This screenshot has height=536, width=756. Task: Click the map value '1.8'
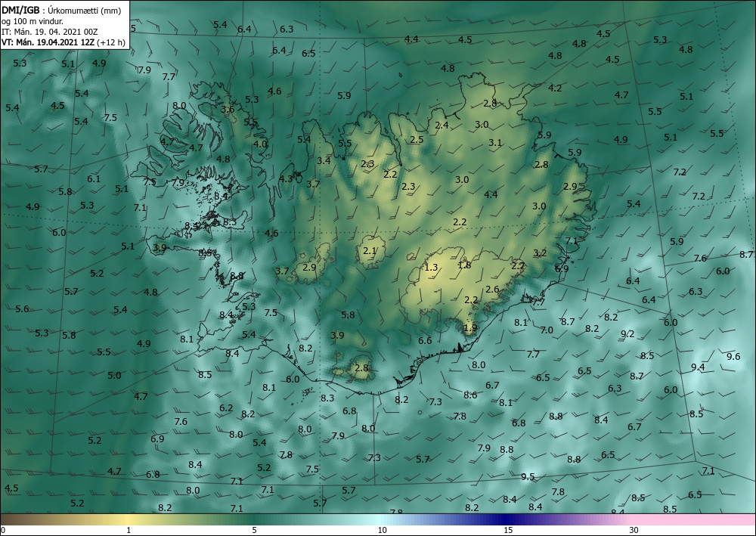pyautogui.click(x=464, y=265)
